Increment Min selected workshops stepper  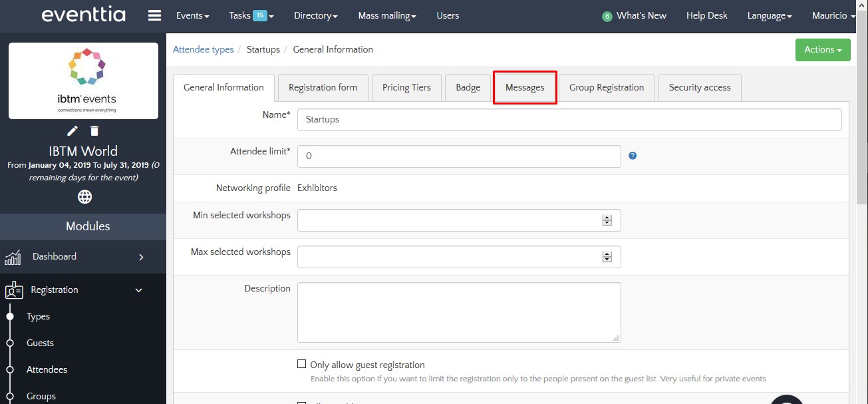click(607, 218)
